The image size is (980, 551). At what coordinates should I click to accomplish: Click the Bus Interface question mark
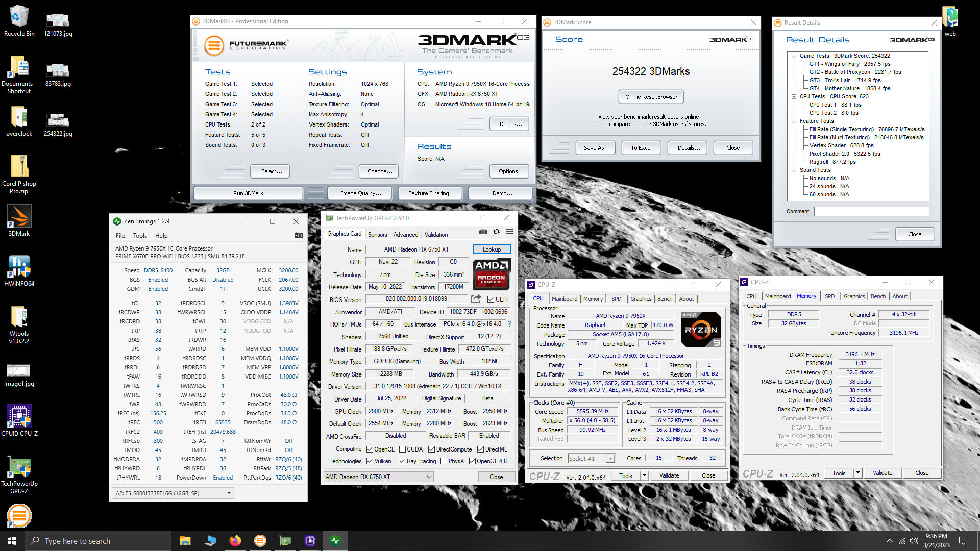[509, 324]
